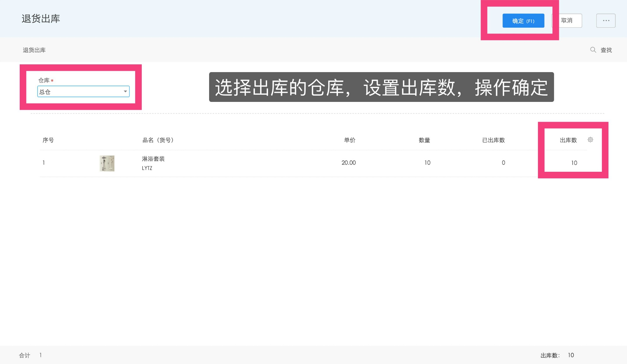Click the 退货出库 page title

pos(41,19)
